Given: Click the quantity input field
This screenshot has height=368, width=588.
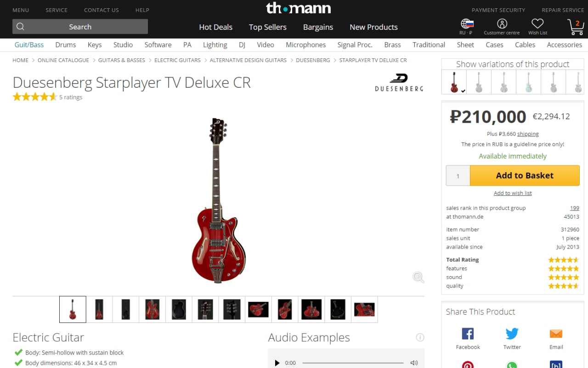Looking at the screenshot, I should coord(458,176).
